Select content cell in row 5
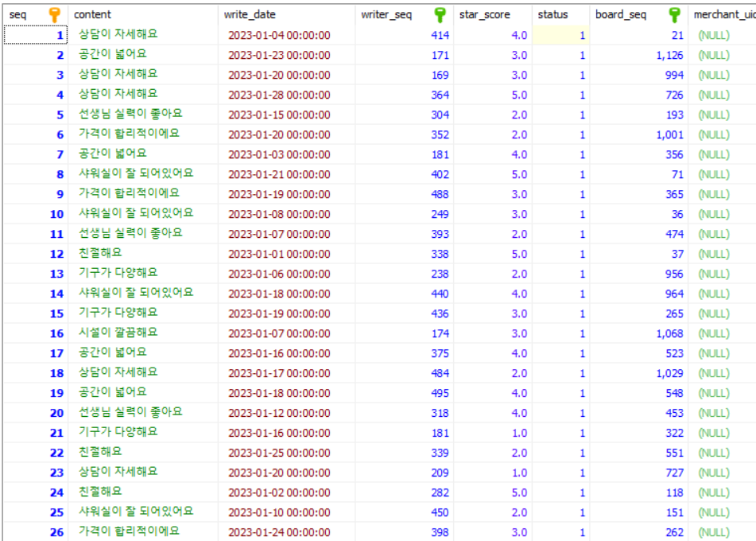 tap(143, 115)
